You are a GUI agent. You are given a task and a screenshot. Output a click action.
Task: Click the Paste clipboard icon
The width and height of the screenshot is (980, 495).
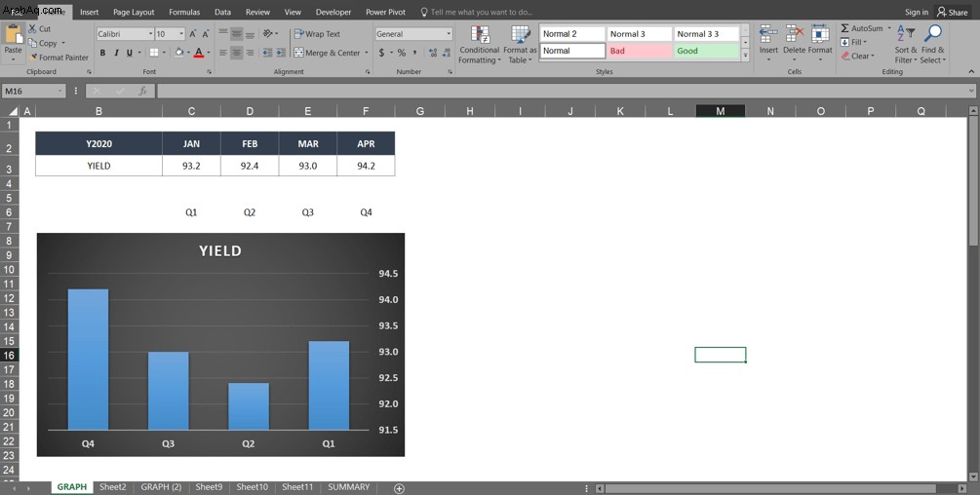pos(13,35)
